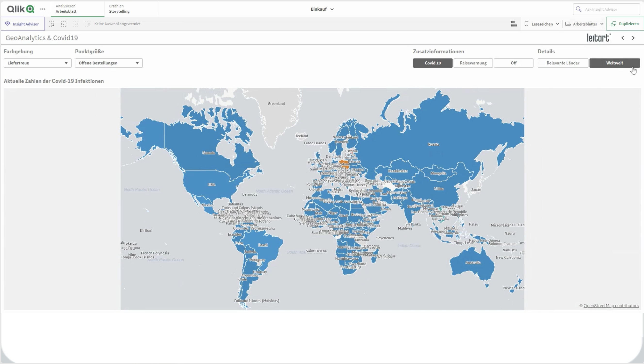Image resolution: width=644 pixels, height=364 pixels.
Task: Expand the Arbeitsblätter dropdown arrow
Action: point(602,24)
